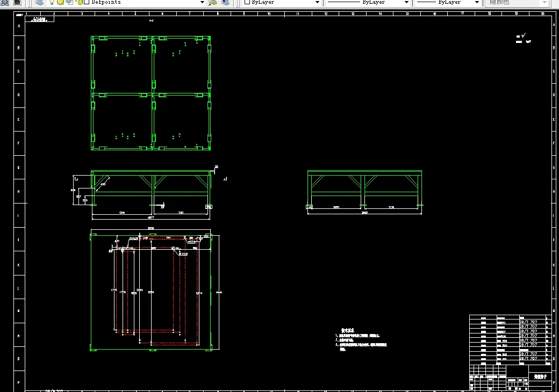The height and width of the screenshot is (392, 559).
Task: Click the My Workspace icon
Action: [x=17, y=3]
